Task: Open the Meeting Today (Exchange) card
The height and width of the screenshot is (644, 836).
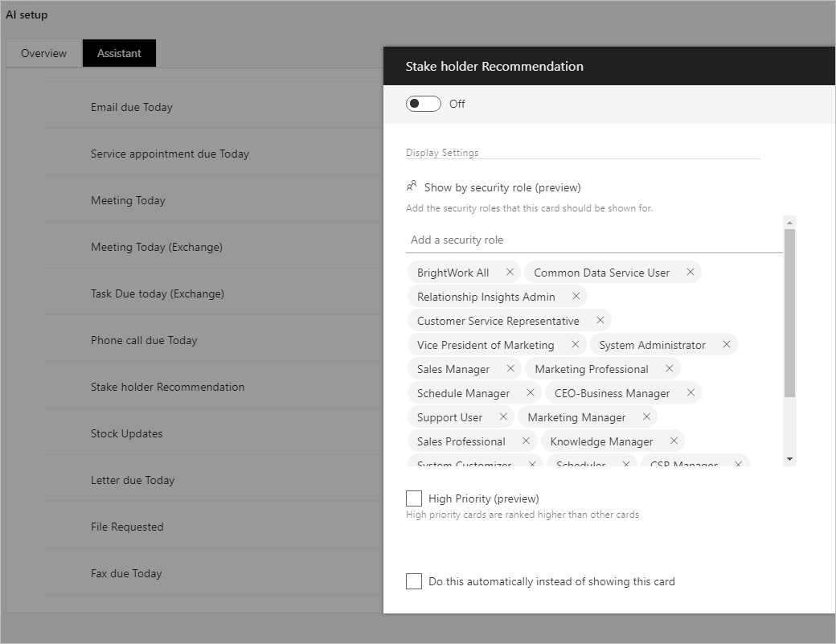Action: pos(156,248)
